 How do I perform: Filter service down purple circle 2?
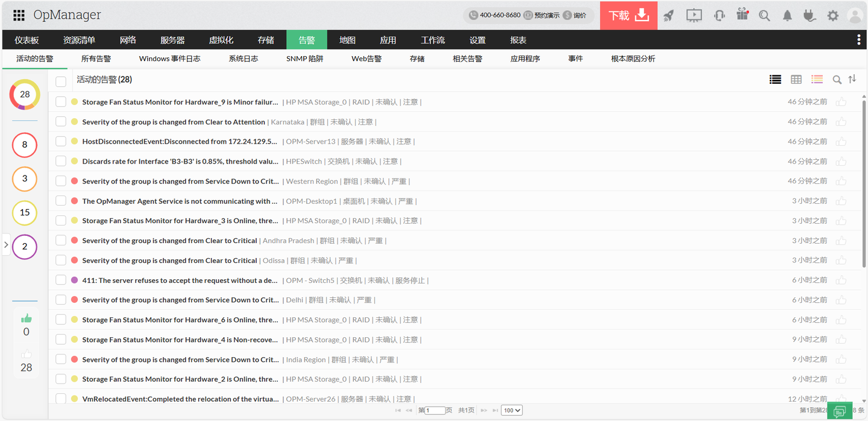(x=25, y=246)
